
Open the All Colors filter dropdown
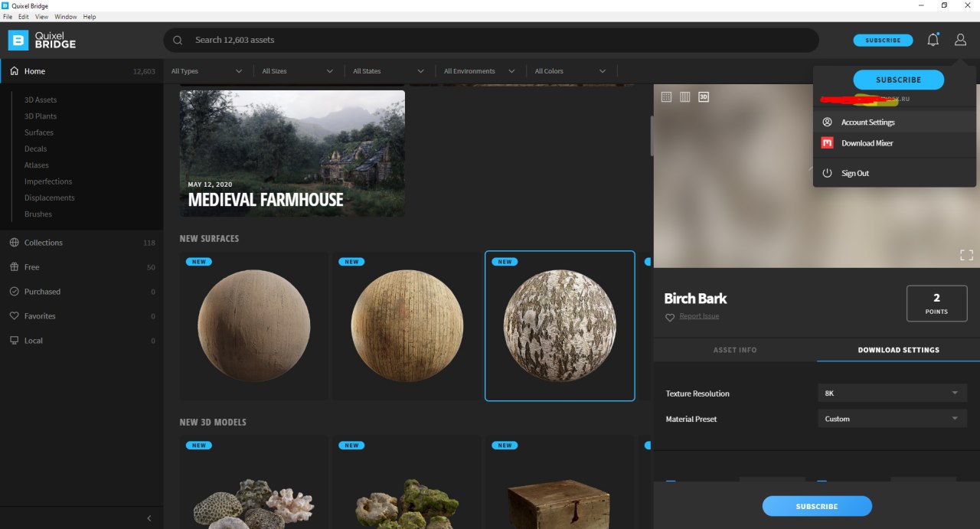[x=571, y=71]
